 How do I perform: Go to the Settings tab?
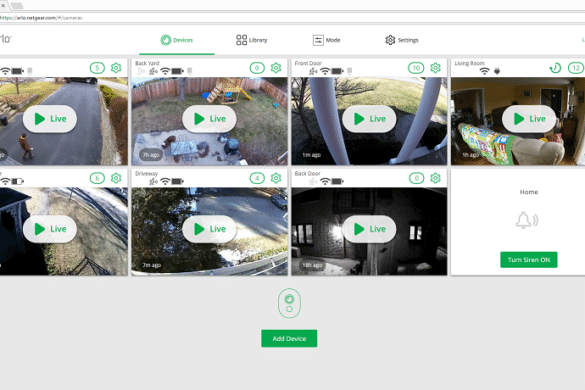[x=402, y=40]
